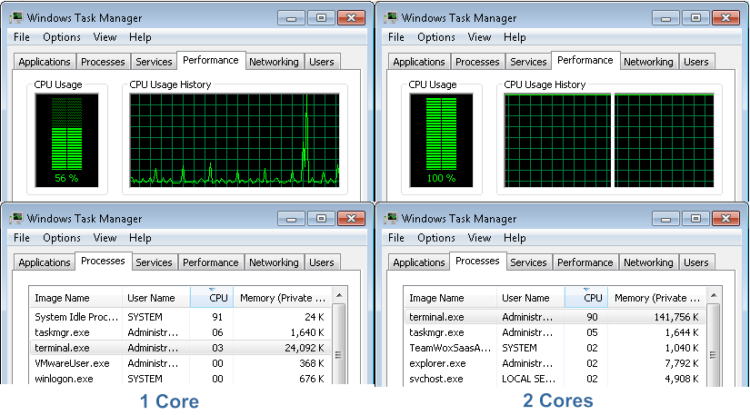This screenshot has height=415, width=750.
Task: Minimize the top-left Task Manager window
Action: (x=291, y=18)
